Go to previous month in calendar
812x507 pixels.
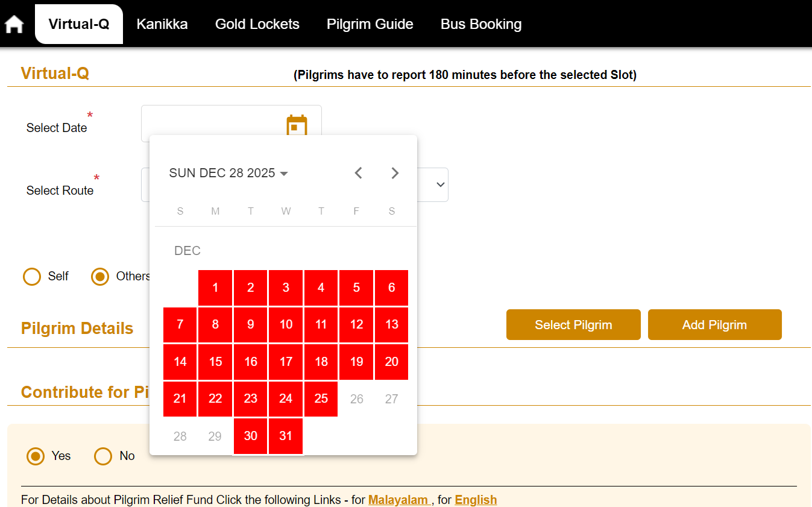pyautogui.click(x=358, y=173)
